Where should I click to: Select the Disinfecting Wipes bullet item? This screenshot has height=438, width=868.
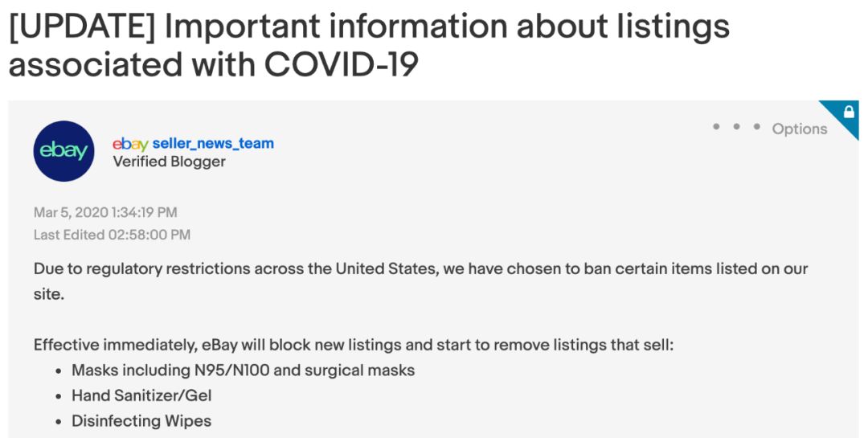[141, 421]
